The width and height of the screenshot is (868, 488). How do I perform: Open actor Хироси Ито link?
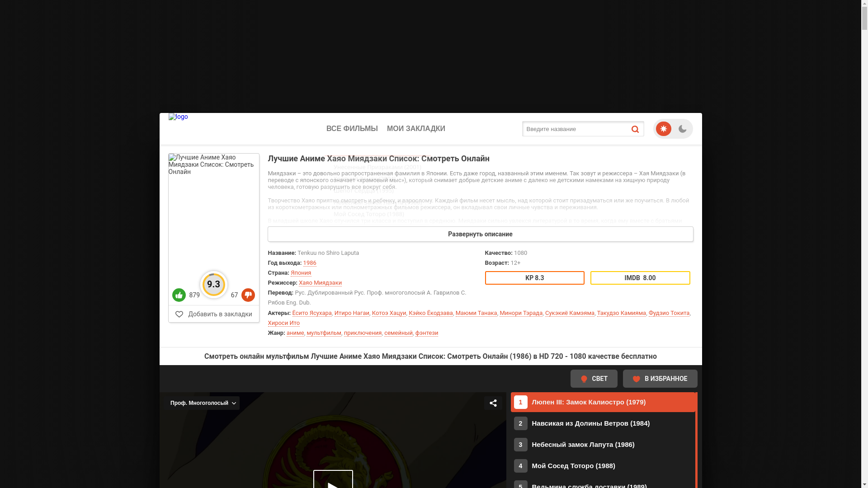tap(284, 323)
